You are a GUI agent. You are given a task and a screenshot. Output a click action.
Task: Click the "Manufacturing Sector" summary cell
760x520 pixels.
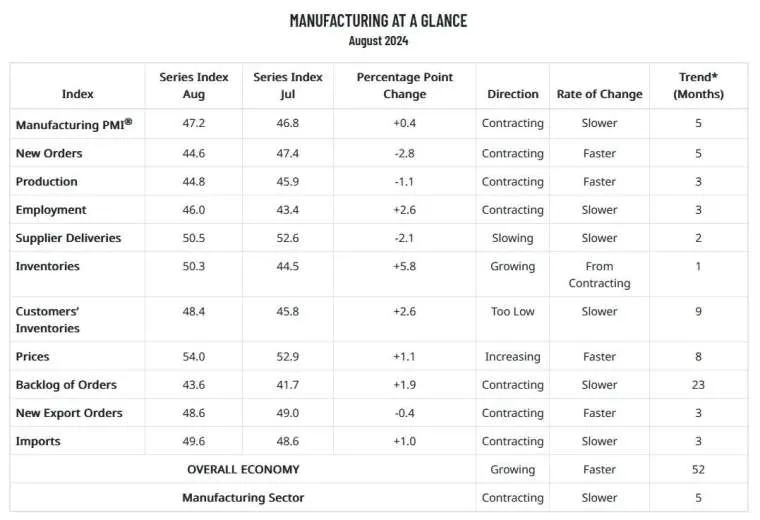(243, 497)
